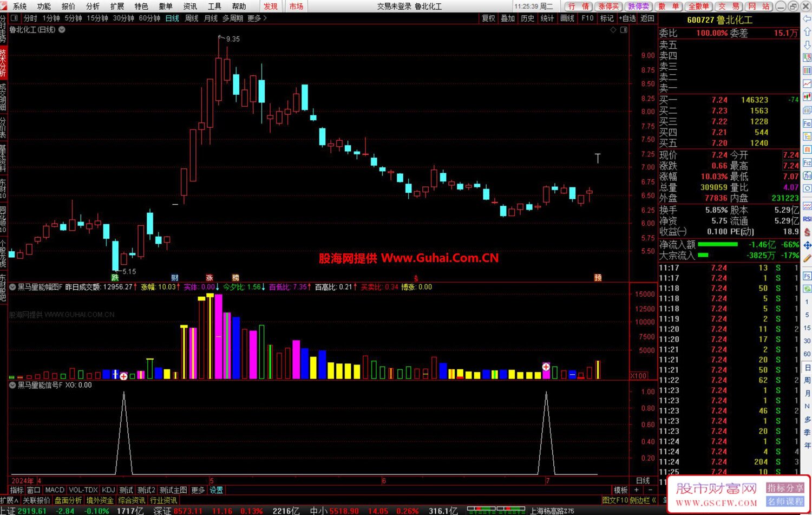The image size is (812, 515).
Task: Click the 涨 marker below the chart
Action: point(209,277)
